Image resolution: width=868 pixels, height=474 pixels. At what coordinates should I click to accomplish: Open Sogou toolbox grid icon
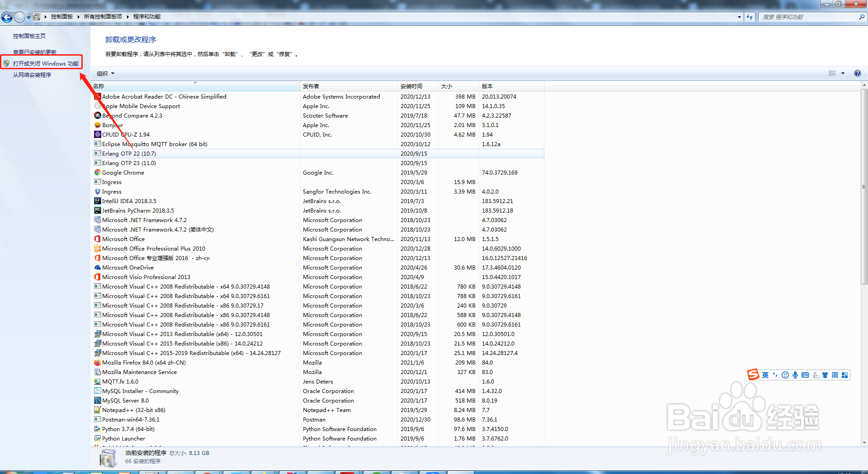coord(845,375)
